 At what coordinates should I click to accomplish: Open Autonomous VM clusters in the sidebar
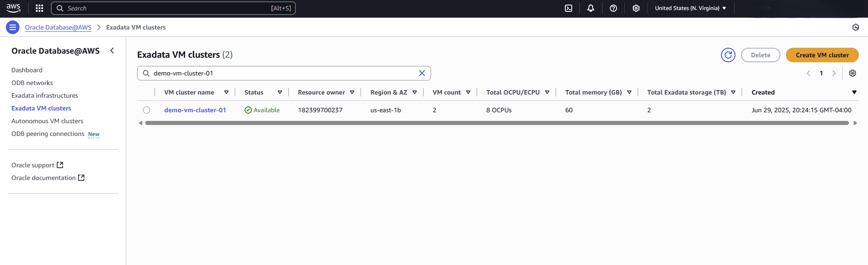click(x=47, y=121)
